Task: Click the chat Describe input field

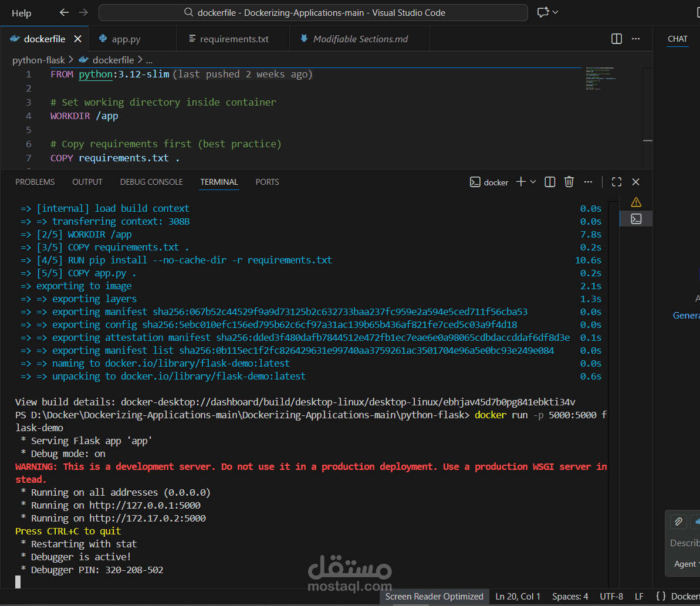Action: (x=685, y=543)
